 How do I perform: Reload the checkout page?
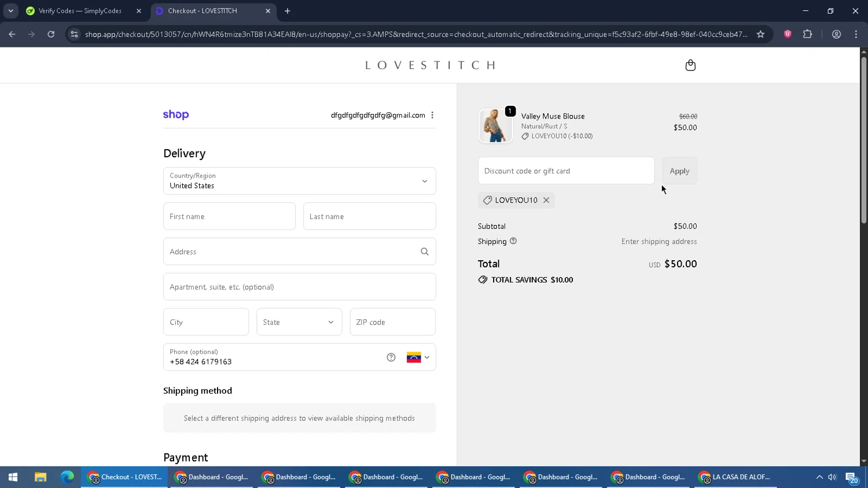click(x=51, y=34)
